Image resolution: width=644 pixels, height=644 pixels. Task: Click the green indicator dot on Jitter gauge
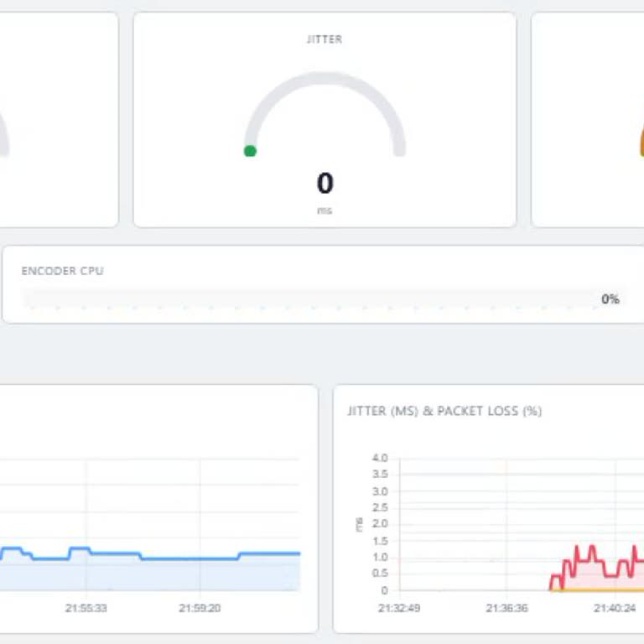coord(250,151)
